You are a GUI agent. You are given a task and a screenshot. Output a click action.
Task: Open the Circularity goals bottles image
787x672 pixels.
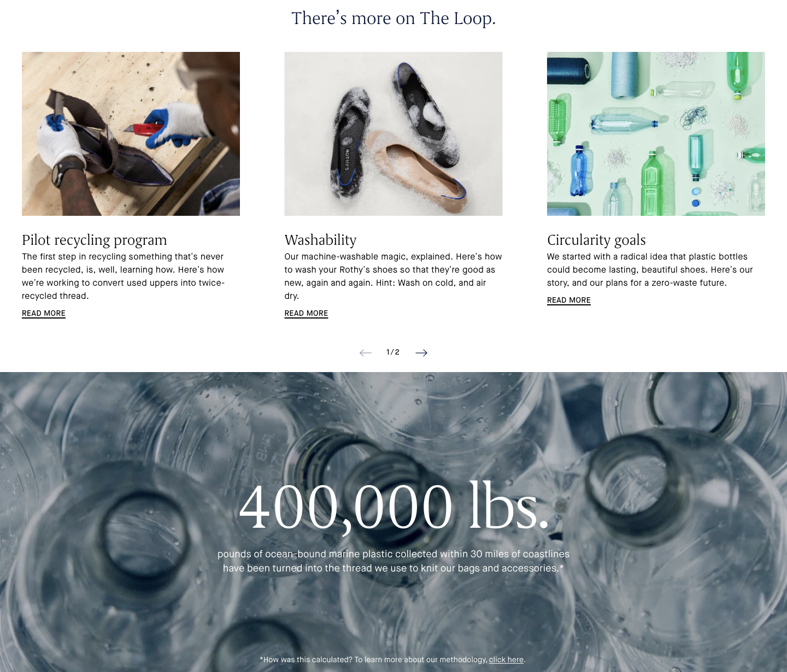(x=656, y=134)
